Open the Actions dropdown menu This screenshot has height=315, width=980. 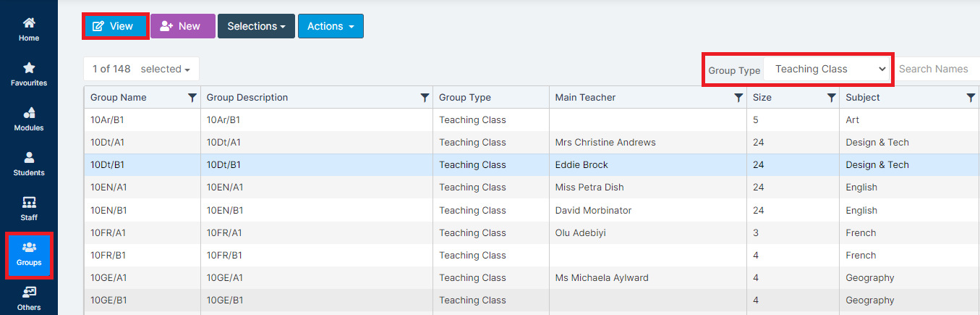331,26
